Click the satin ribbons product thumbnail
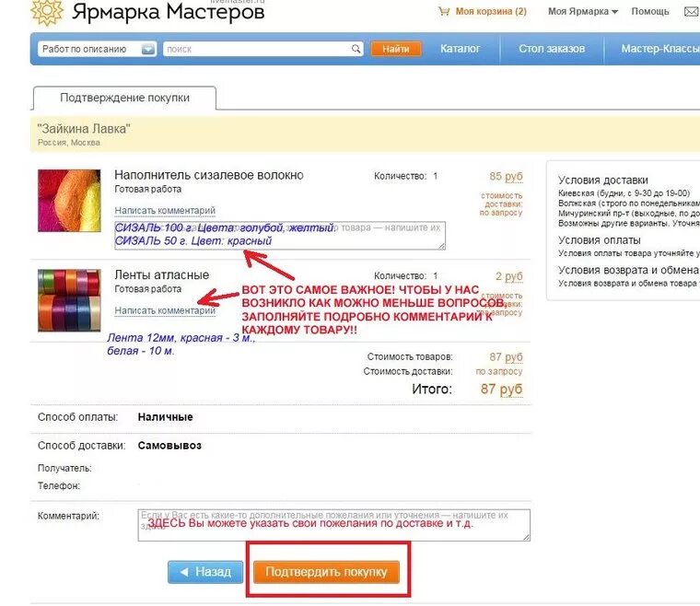 (x=69, y=300)
